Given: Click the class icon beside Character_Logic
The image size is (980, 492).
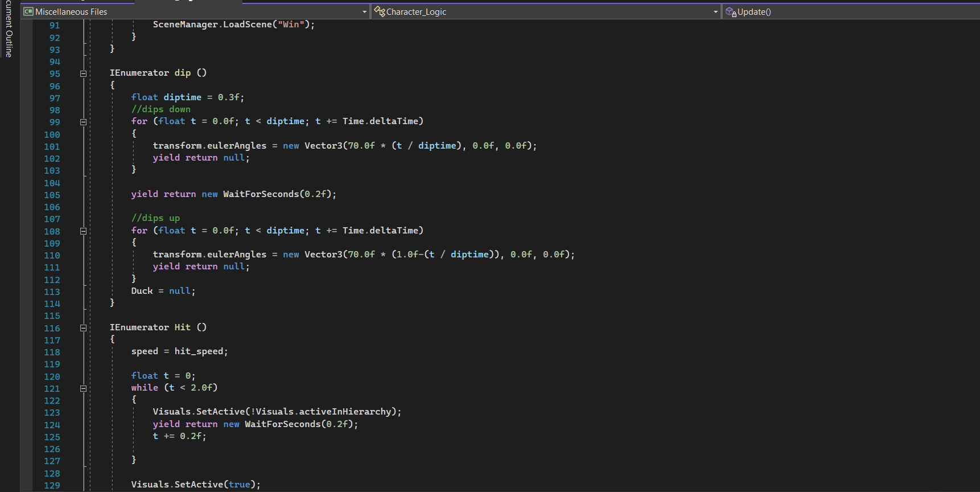Looking at the screenshot, I should [380, 11].
